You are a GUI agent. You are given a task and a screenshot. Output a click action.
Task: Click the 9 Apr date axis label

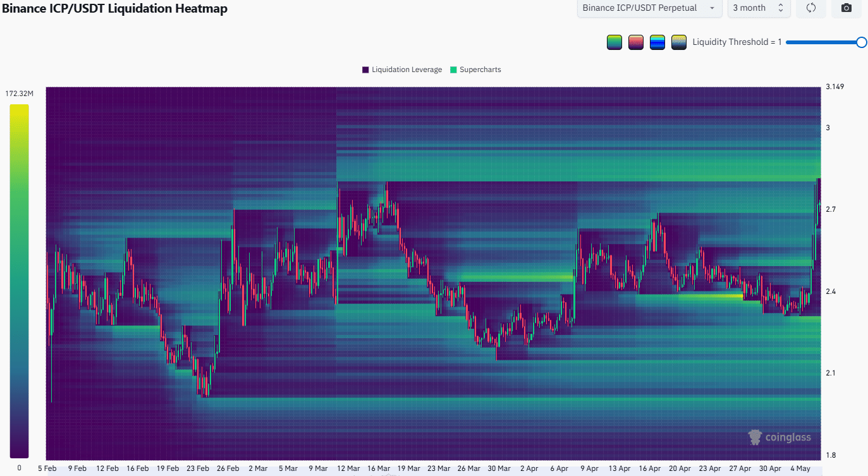click(x=589, y=468)
